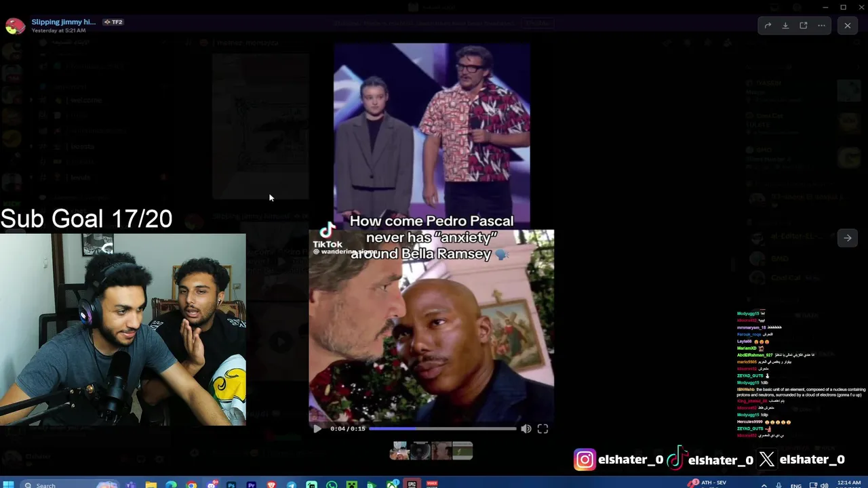Open Premiere Pro from the taskbar
868x488 pixels.
point(252,485)
